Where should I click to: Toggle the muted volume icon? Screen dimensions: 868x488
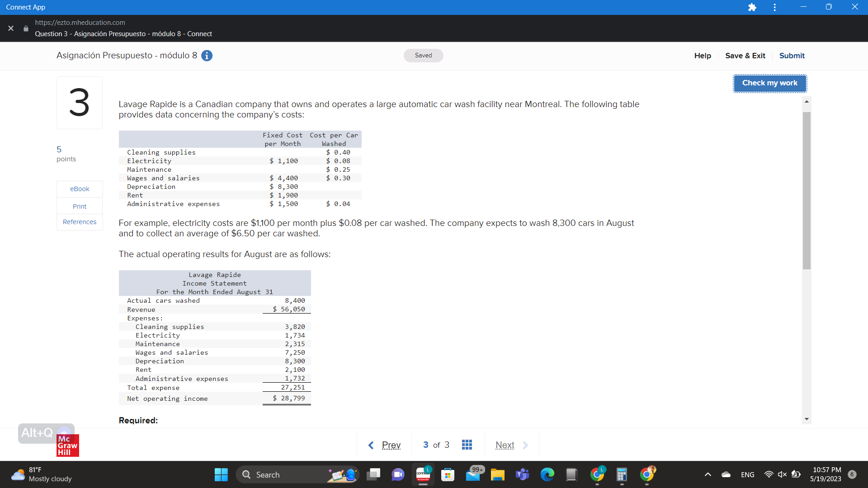(x=782, y=474)
